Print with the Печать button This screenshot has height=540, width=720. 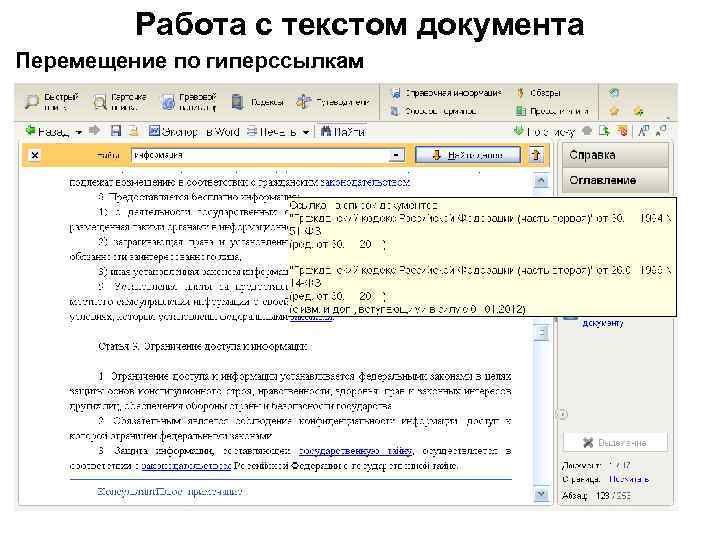[271, 132]
